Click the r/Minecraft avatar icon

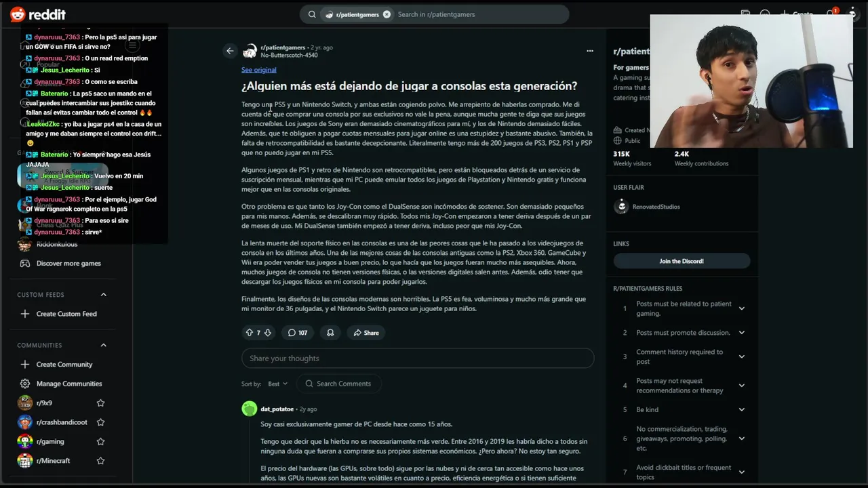[25, 461]
